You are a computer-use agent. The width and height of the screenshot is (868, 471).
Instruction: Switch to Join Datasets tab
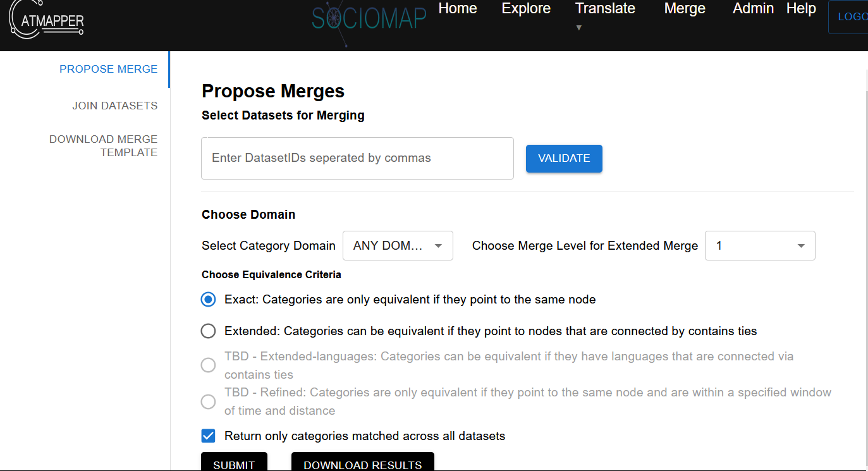tap(114, 106)
